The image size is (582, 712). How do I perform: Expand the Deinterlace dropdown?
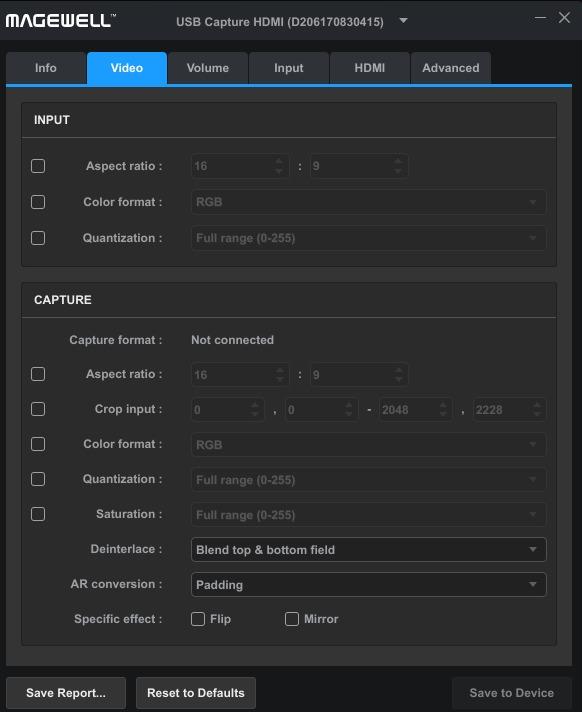pos(369,549)
